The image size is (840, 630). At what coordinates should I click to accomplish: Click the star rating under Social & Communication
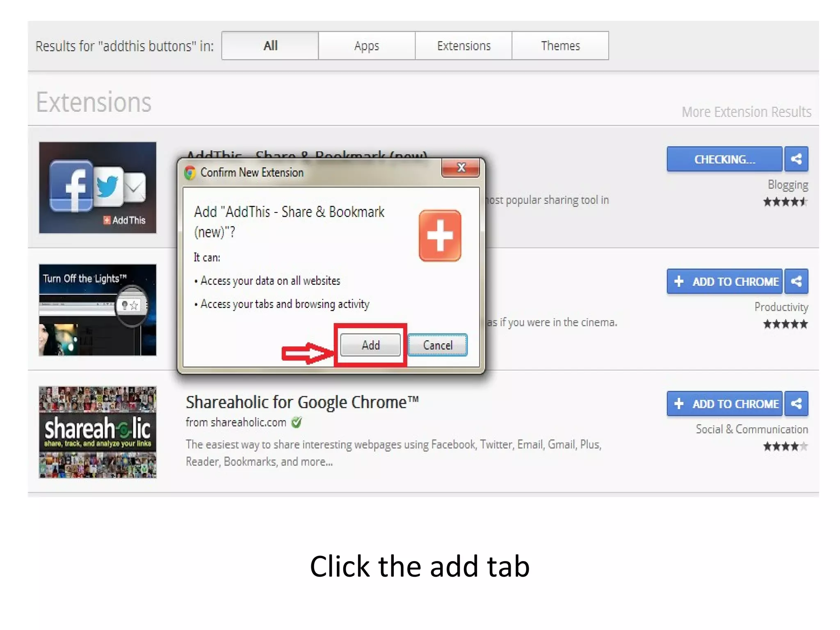click(x=785, y=446)
